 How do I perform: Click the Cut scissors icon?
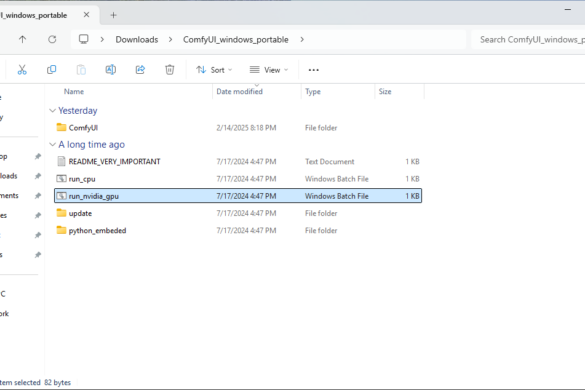coord(22,70)
